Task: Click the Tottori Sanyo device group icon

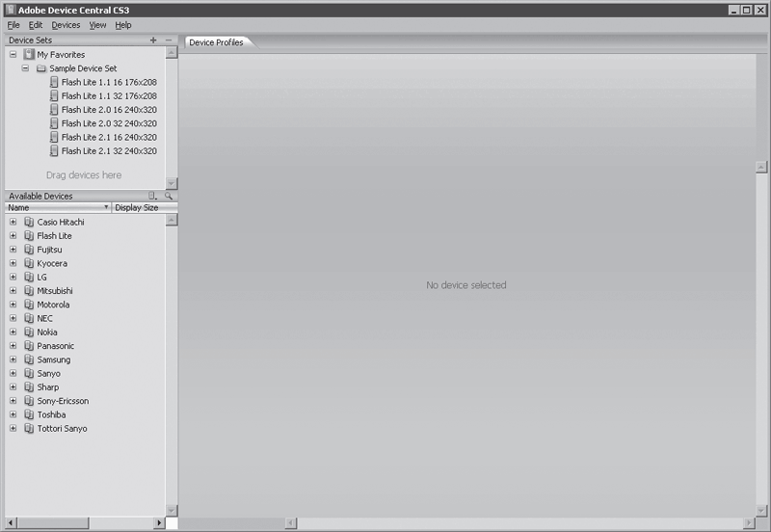Action: [x=29, y=429]
